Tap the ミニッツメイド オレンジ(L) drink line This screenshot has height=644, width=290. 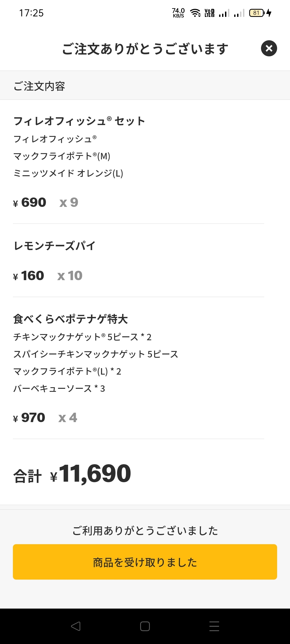(68, 173)
